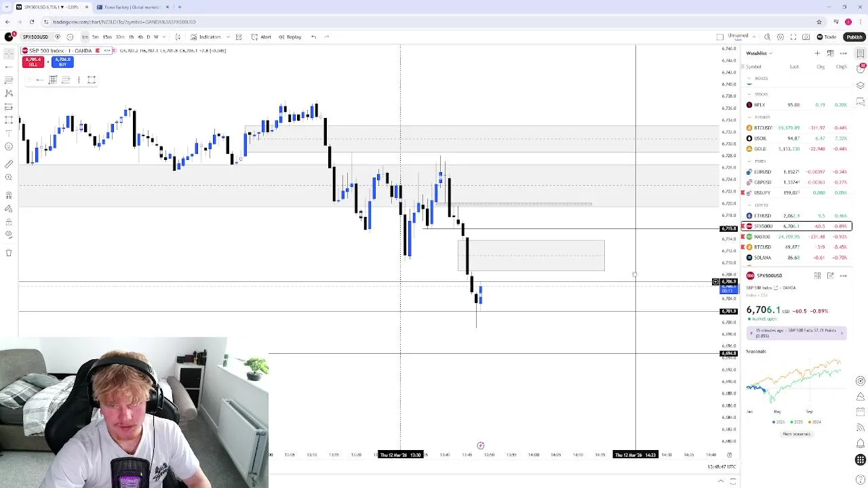Click the Publish button
The width and height of the screenshot is (868, 488).
click(x=854, y=37)
